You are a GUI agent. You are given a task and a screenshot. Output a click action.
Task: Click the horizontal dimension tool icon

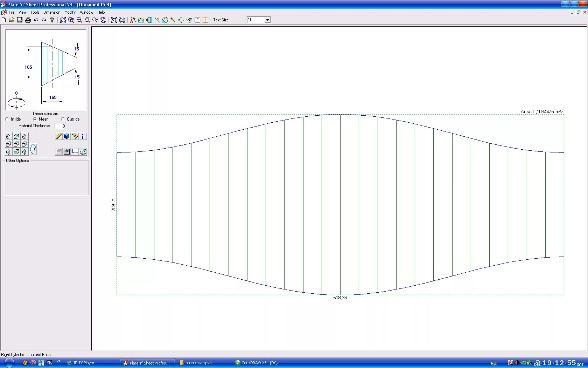(141, 20)
